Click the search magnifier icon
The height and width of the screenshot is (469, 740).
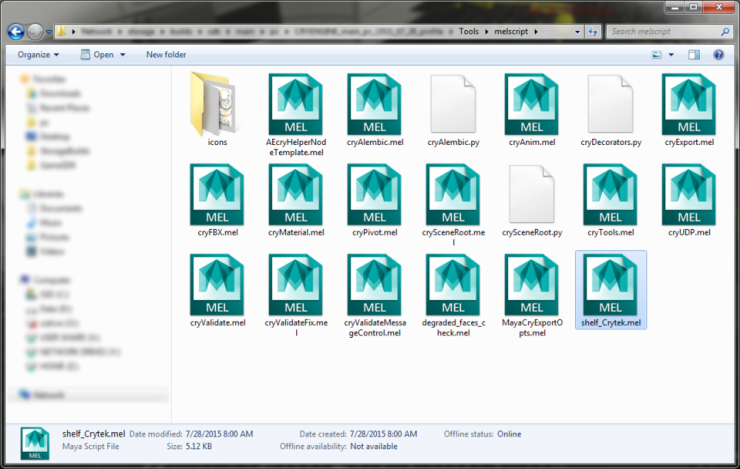coord(725,32)
